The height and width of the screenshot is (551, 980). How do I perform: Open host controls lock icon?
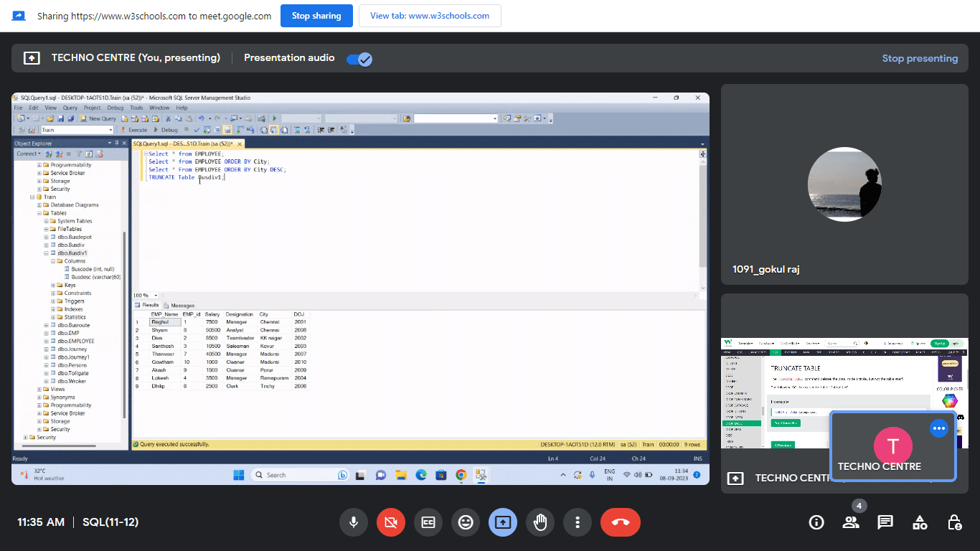[x=954, y=522]
